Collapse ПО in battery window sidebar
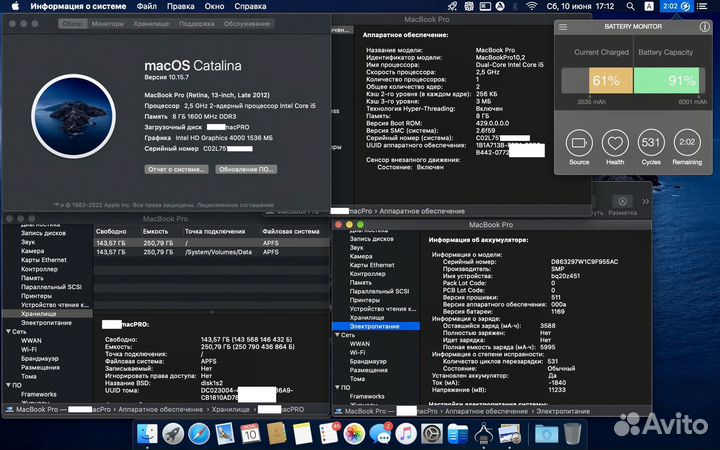The width and height of the screenshot is (720, 450). tap(338, 388)
